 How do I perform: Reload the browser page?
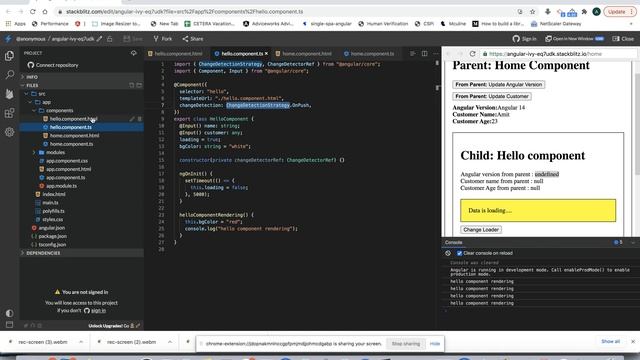click(32, 11)
